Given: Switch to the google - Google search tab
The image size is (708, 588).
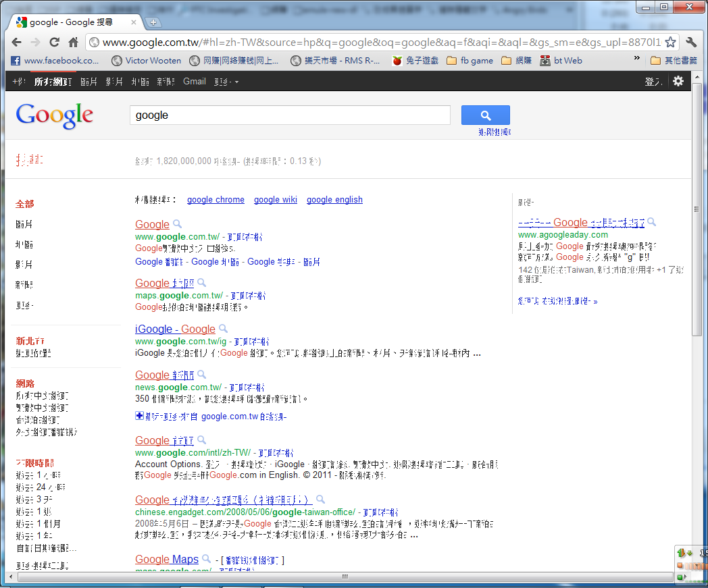Looking at the screenshot, I should pyautogui.click(x=76, y=22).
